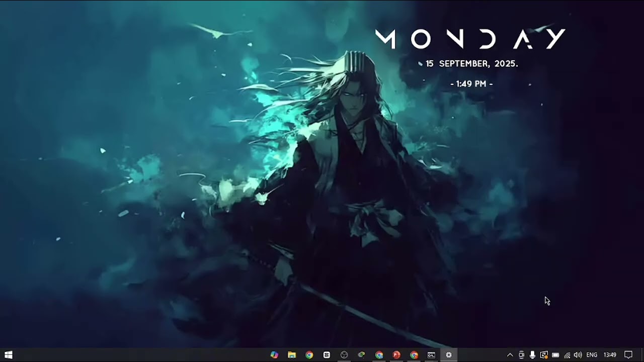The image size is (644, 362).
Task: Show hidden system tray icons
Action: (x=510, y=355)
